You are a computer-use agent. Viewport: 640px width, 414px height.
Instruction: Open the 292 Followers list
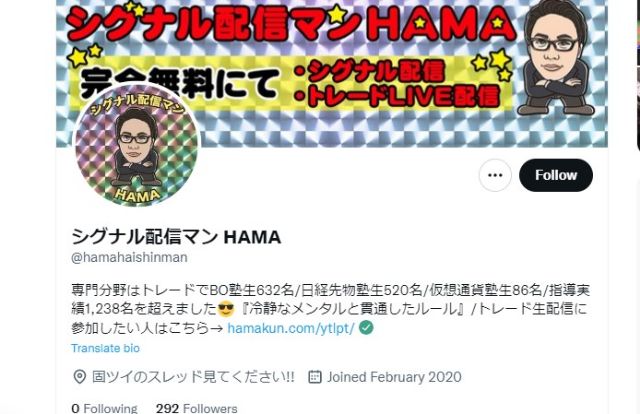click(196, 408)
